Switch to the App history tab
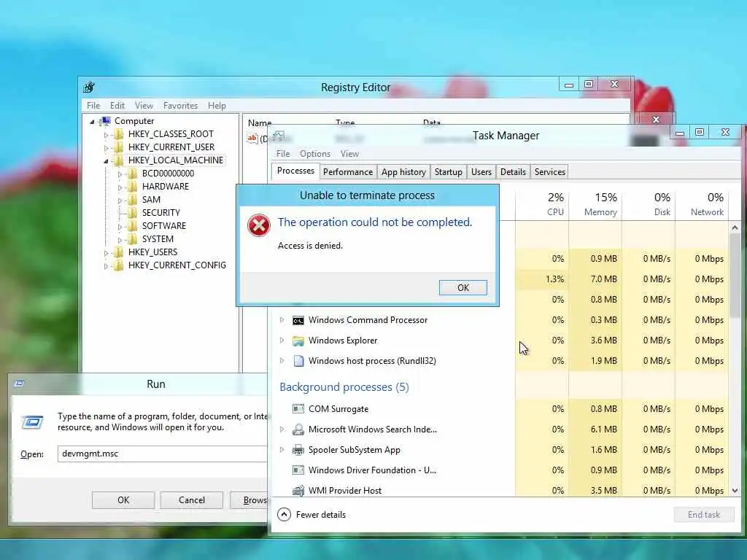 [403, 172]
